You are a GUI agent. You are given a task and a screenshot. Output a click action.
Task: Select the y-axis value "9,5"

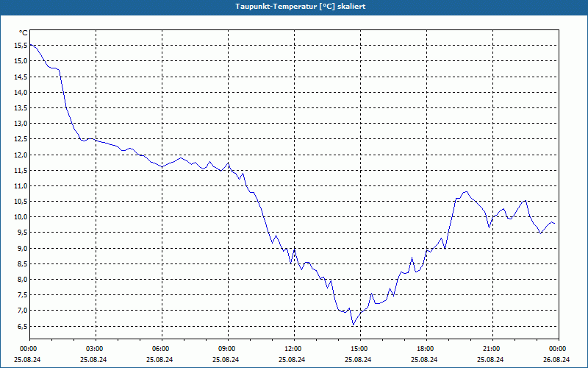[x=22, y=233]
